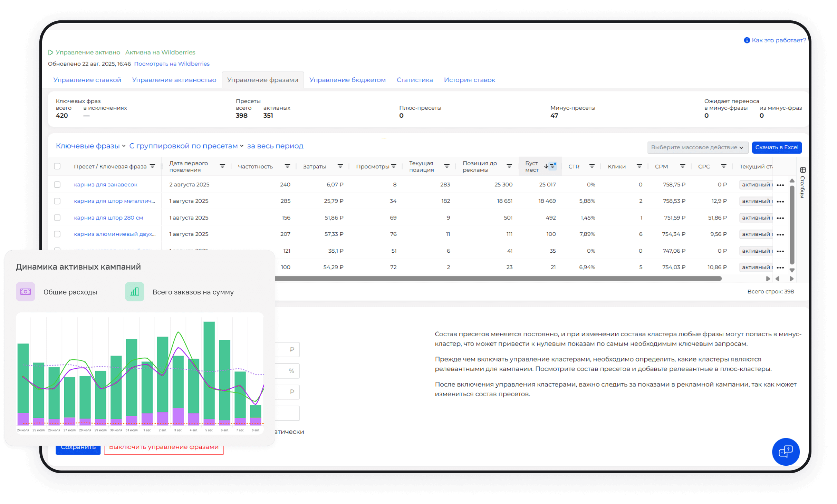
Task: Click three-dots menu for карниз для занавесок row
Action: point(780,185)
